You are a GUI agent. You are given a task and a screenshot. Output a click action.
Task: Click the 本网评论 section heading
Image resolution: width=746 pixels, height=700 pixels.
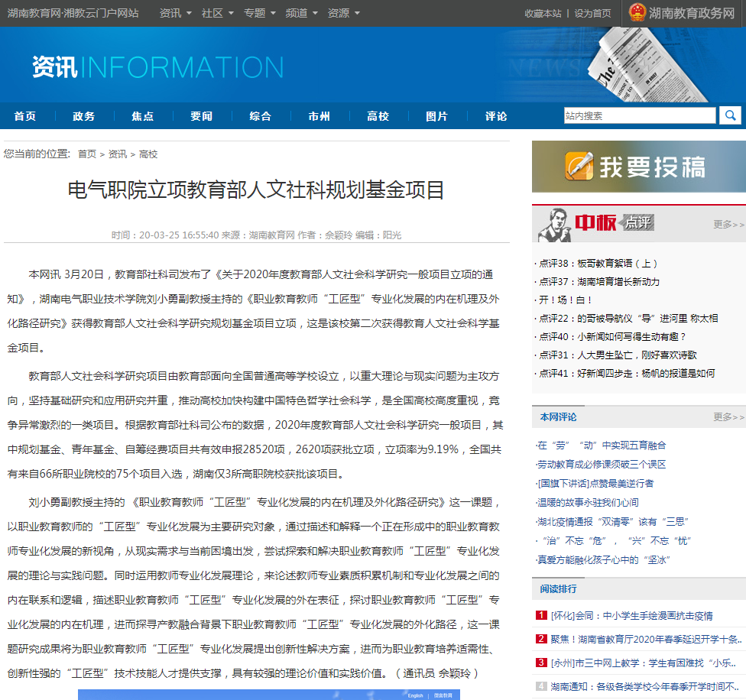coord(558,417)
